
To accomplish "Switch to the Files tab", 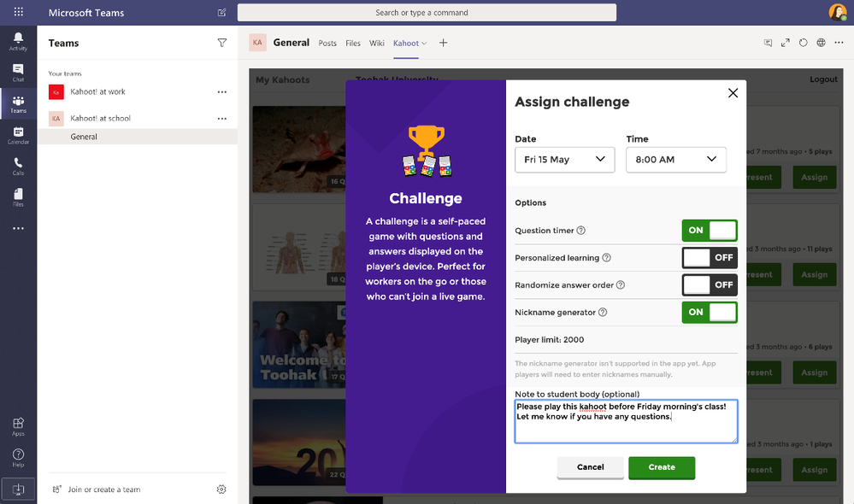I will point(353,43).
